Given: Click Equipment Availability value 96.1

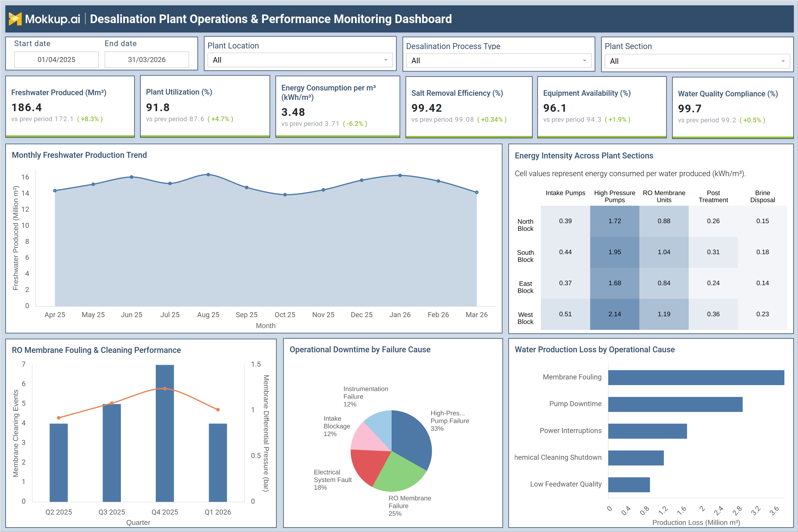Looking at the screenshot, I should click(x=555, y=108).
